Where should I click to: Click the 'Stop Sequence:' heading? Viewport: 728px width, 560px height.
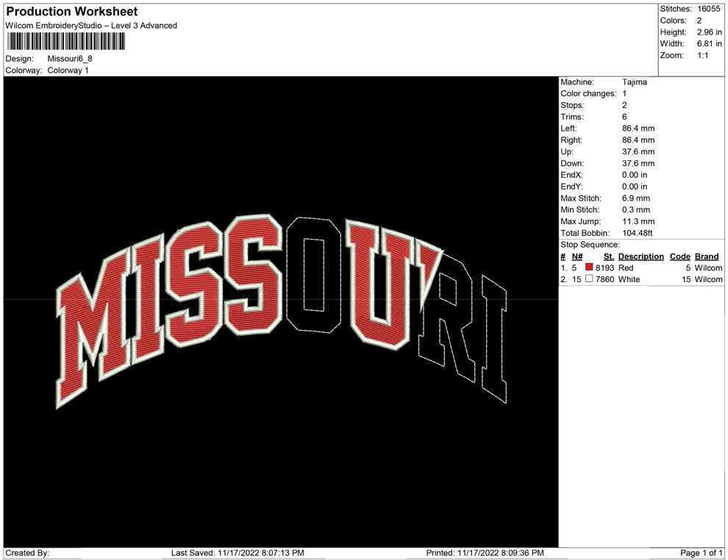590,245
